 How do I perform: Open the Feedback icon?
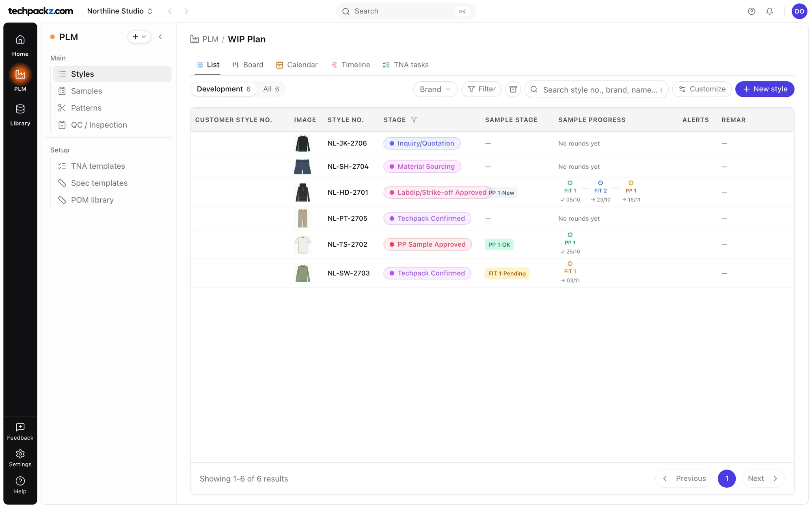(x=20, y=432)
